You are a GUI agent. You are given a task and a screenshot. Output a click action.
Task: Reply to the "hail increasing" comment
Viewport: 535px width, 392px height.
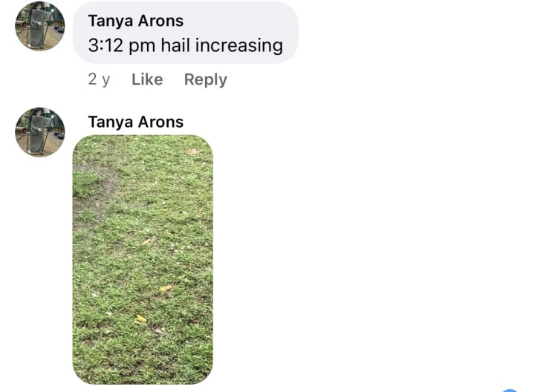pyautogui.click(x=205, y=79)
